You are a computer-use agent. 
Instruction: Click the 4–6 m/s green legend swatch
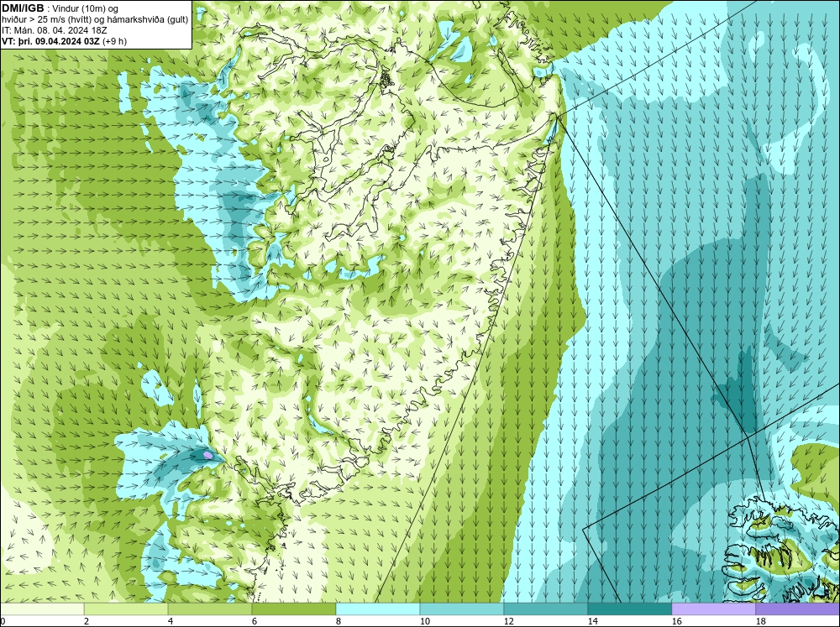click(210, 609)
